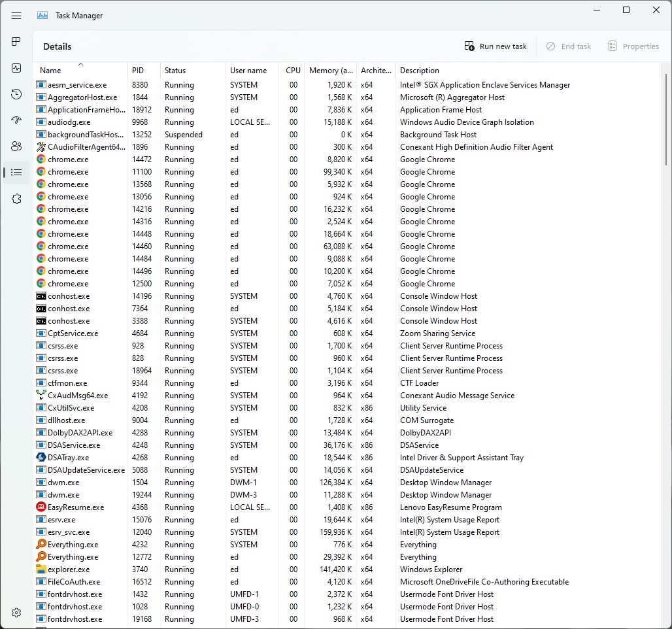Sort by Status column header
The image size is (672, 629).
[193, 71]
